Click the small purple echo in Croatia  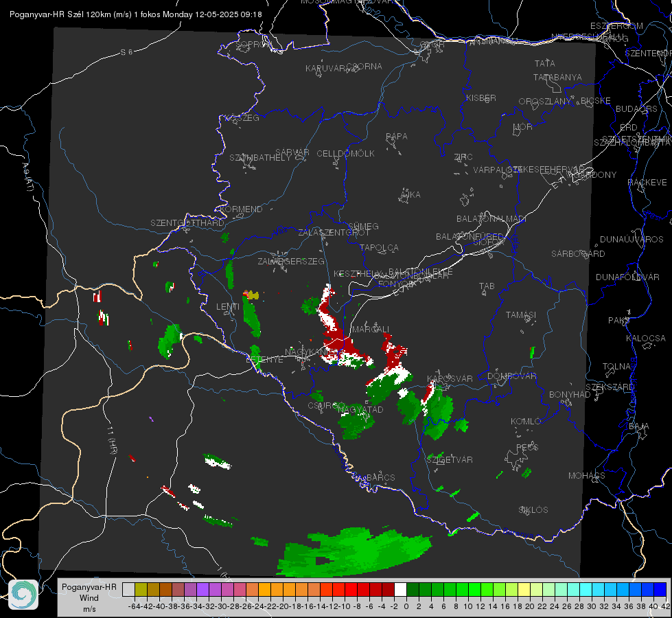(151, 419)
